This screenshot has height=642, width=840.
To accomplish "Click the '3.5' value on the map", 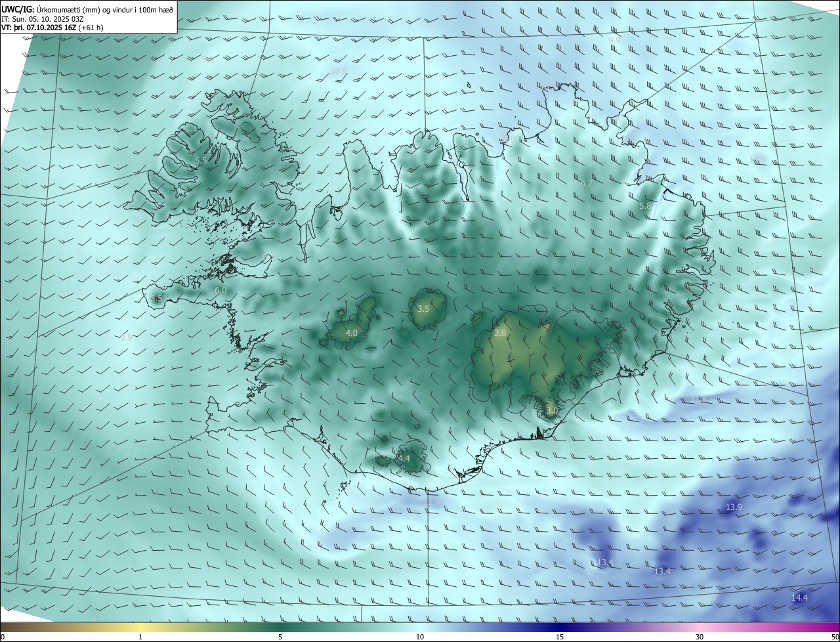I will point(423,309).
